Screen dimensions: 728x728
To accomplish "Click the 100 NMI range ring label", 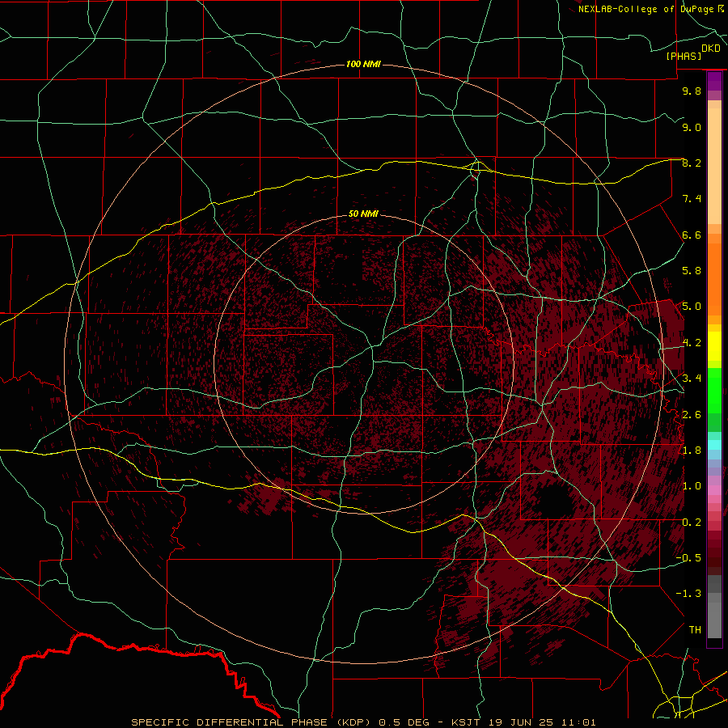I will (363, 64).
